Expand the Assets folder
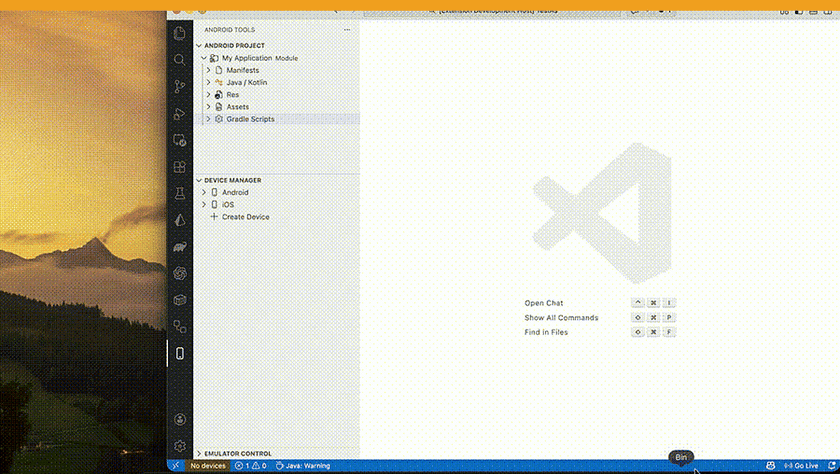Viewport: 840px width, 474px height. pyautogui.click(x=208, y=107)
